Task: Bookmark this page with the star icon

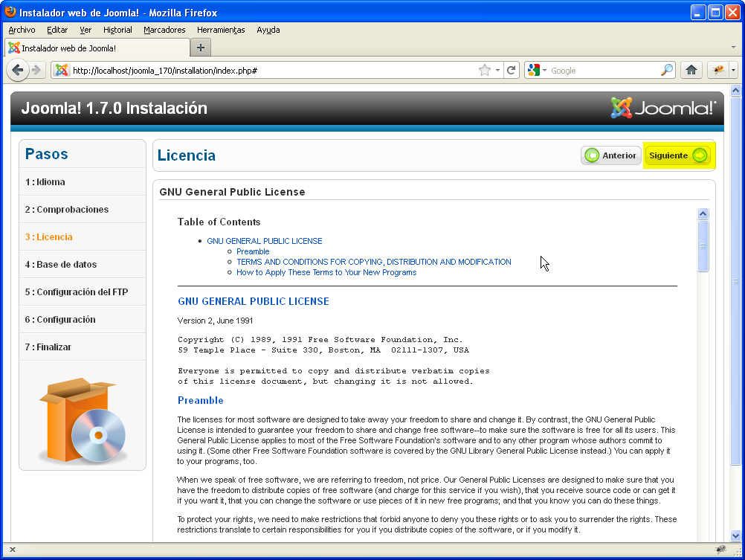Action: [x=485, y=71]
